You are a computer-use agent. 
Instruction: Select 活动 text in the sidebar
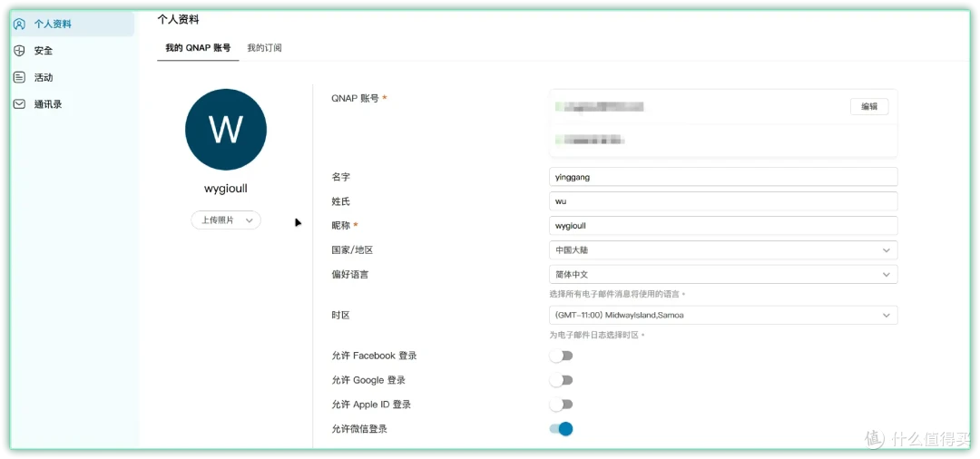click(x=44, y=77)
